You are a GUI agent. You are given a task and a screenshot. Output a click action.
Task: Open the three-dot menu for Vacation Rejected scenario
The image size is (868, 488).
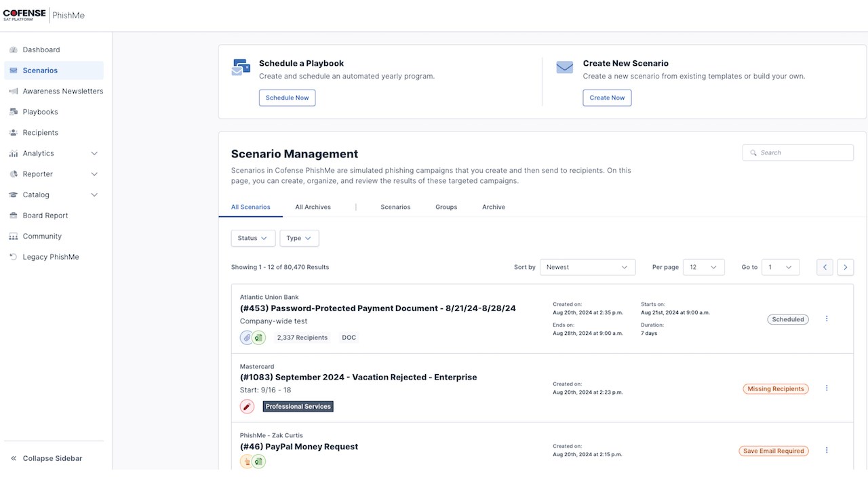pyautogui.click(x=827, y=388)
